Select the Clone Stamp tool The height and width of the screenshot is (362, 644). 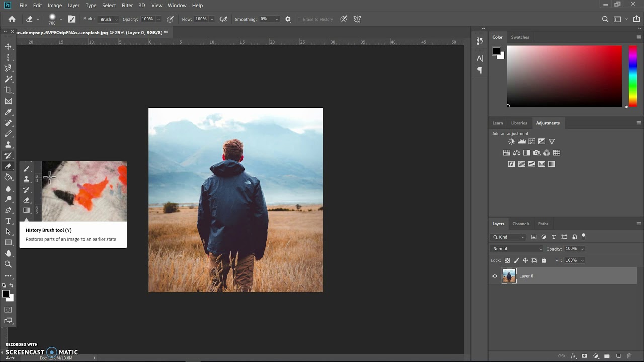coord(8,145)
